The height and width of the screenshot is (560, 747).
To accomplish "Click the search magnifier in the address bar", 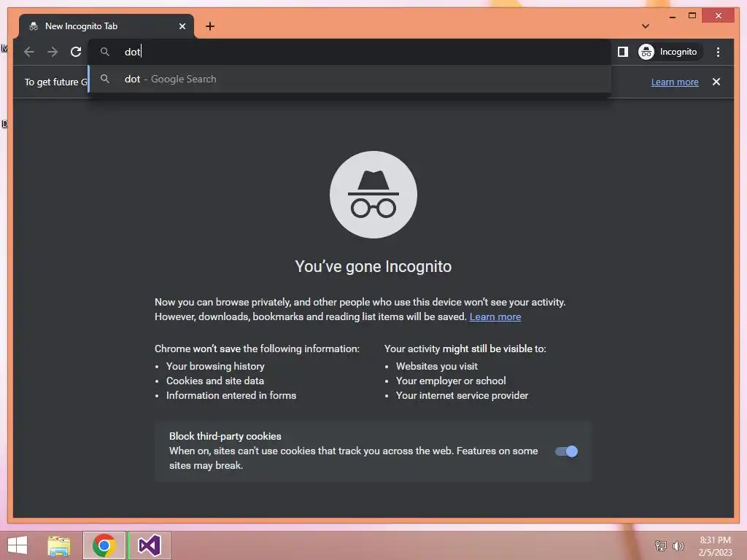I will (105, 52).
